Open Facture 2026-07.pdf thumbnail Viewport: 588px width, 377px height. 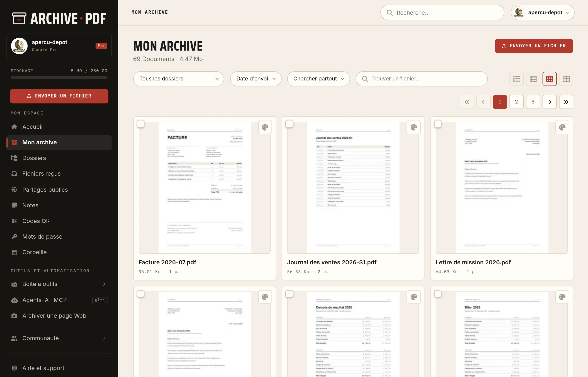point(204,188)
